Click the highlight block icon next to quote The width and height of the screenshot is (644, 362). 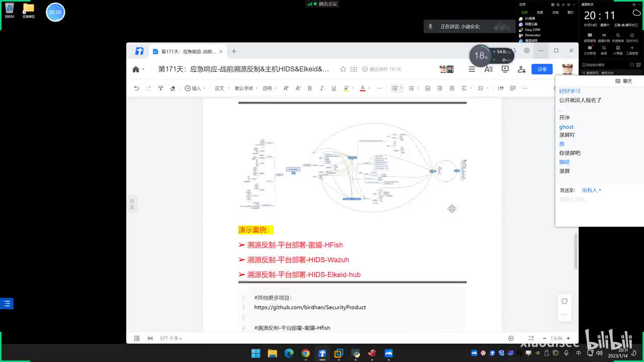(513, 88)
